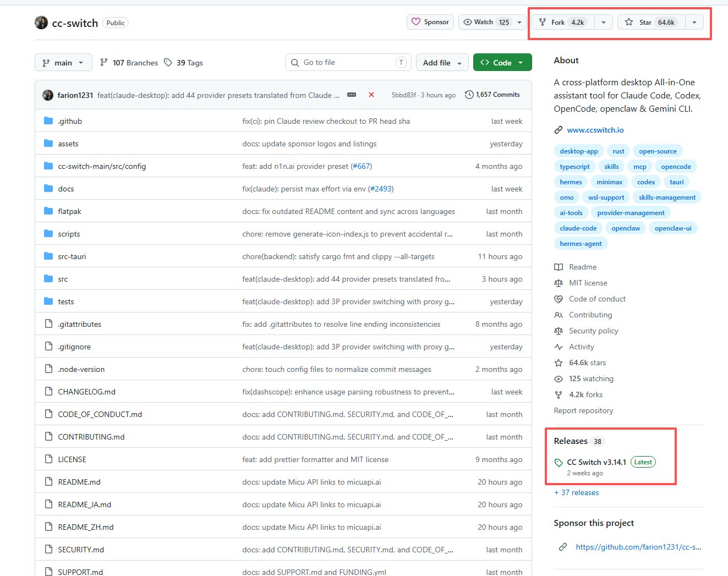728x576 pixels.
Task: Select the open-source topic tag
Action: tap(658, 151)
